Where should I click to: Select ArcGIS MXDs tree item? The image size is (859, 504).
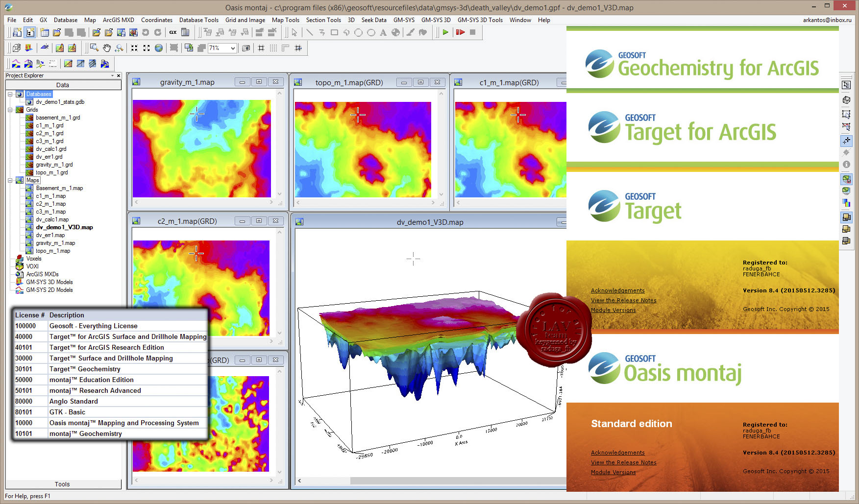click(x=42, y=274)
